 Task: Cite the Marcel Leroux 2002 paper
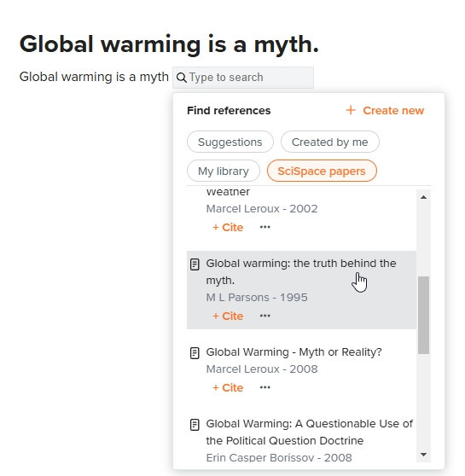pos(228,228)
